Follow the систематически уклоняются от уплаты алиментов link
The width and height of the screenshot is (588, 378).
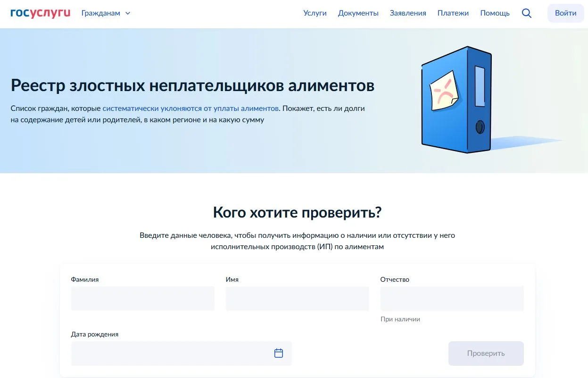190,109
